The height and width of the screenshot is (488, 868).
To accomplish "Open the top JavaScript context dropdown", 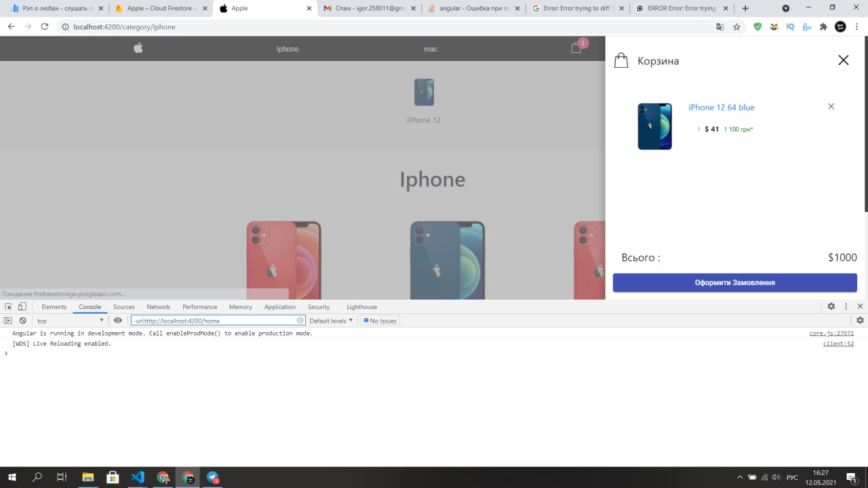I will click(x=71, y=321).
